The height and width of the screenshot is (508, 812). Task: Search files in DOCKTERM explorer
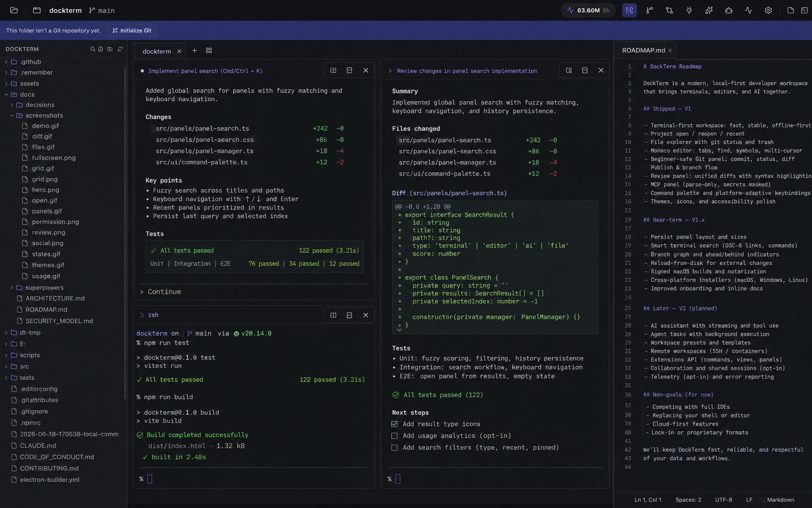(x=93, y=49)
